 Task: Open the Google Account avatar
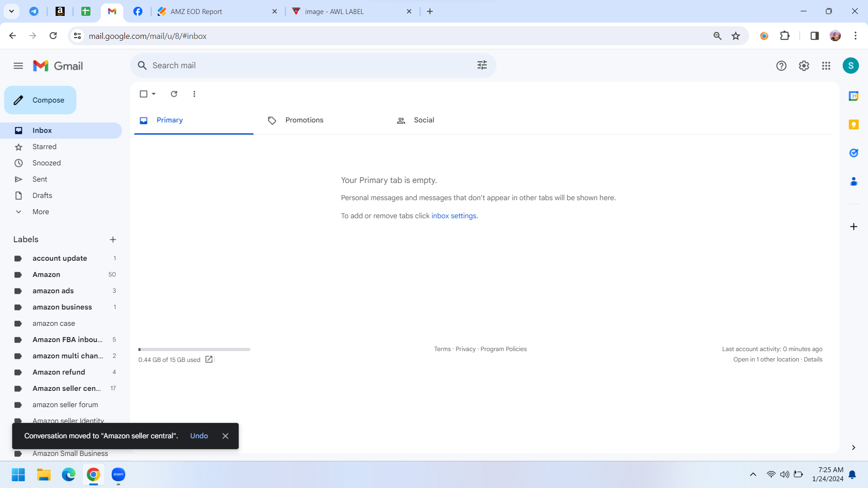tap(850, 66)
